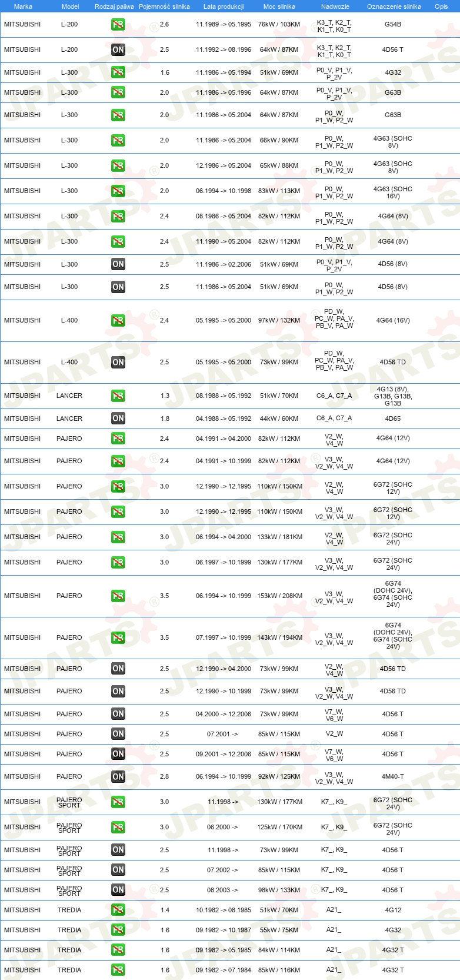Click the PB icon in the L-300 2.4 row from 08.1986
Image resolution: width=460 pixels, height=980 pixels.
coord(118,217)
